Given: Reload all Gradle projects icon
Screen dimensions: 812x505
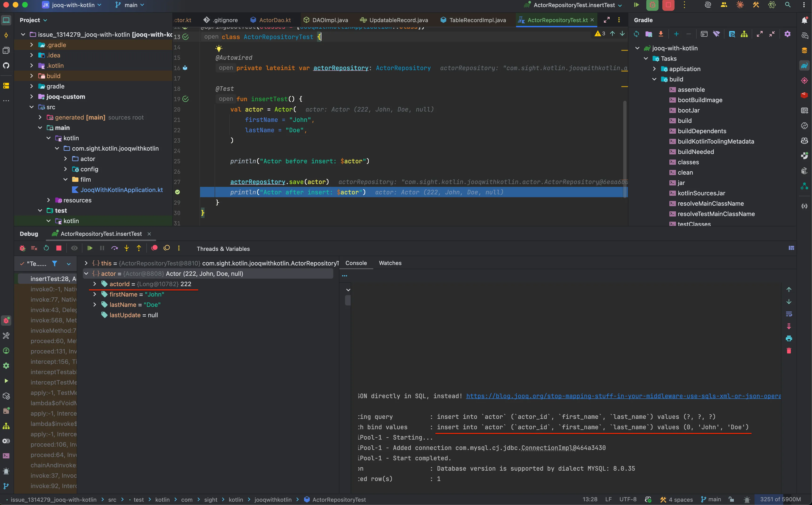Looking at the screenshot, I should point(636,34).
